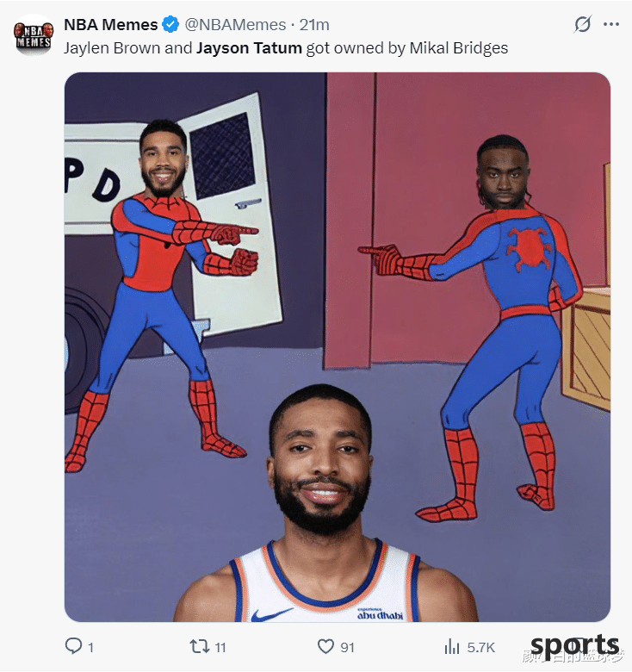Screen dimensions: 632x672
Task: Open the NBA Memes profile avatar
Action: tap(34, 35)
